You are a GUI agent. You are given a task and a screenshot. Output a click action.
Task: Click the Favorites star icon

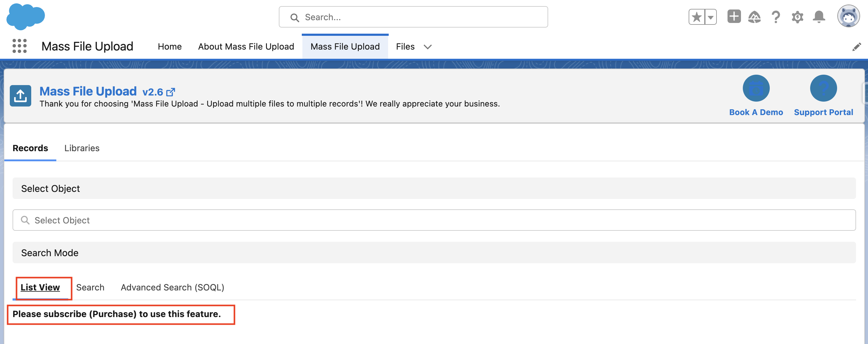coord(697,17)
